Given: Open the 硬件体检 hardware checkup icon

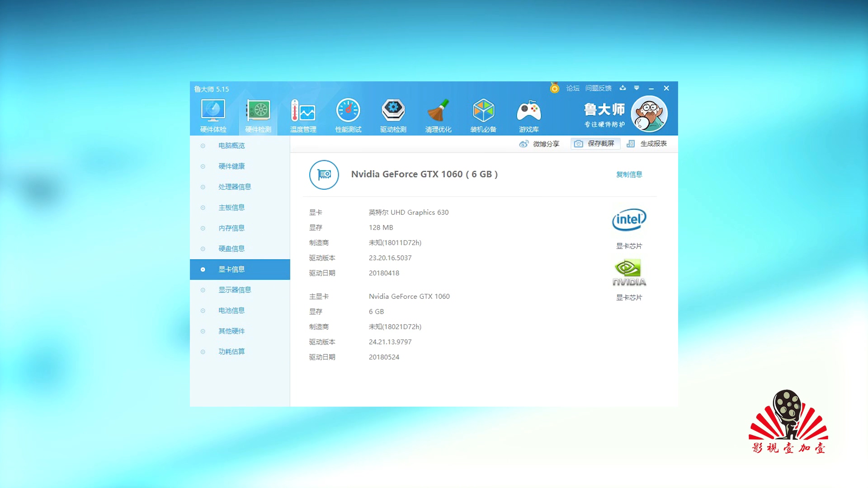Looking at the screenshot, I should 213,116.
